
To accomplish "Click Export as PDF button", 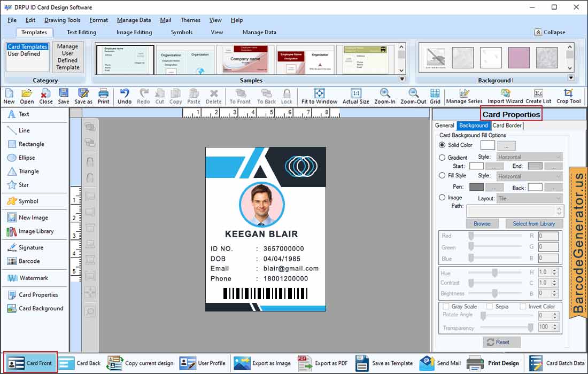I will 323,363.
